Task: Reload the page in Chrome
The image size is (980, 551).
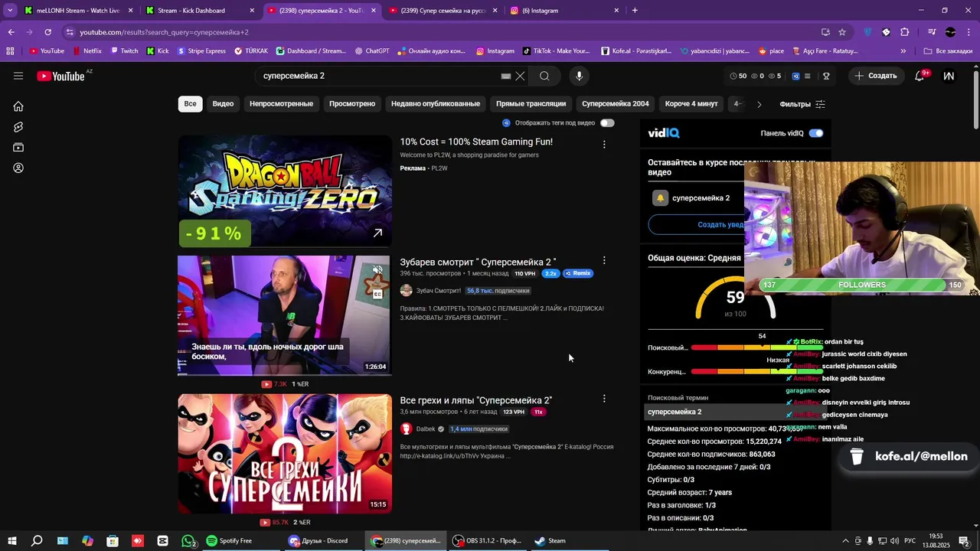Action: point(47,32)
